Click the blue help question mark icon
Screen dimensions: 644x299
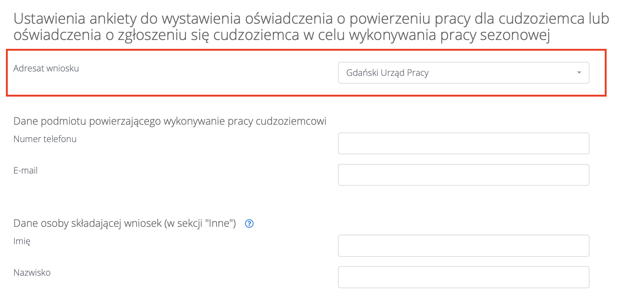pos(249,224)
